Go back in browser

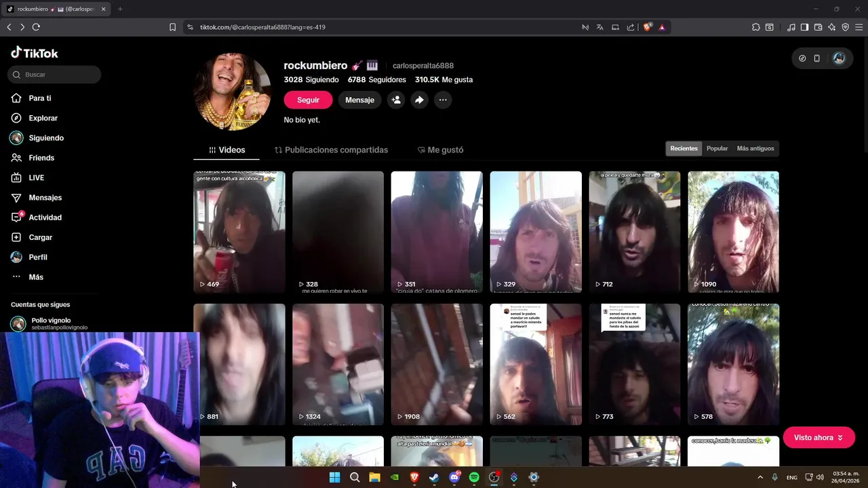tap(9, 27)
